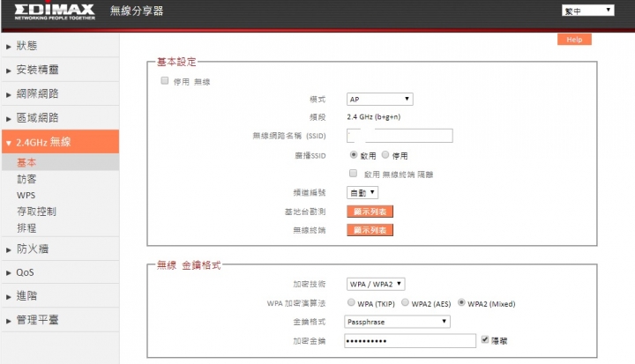This screenshot has height=364, width=635.
Task: Open the 頻道編號 自動 dropdown
Action: tap(362, 193)
